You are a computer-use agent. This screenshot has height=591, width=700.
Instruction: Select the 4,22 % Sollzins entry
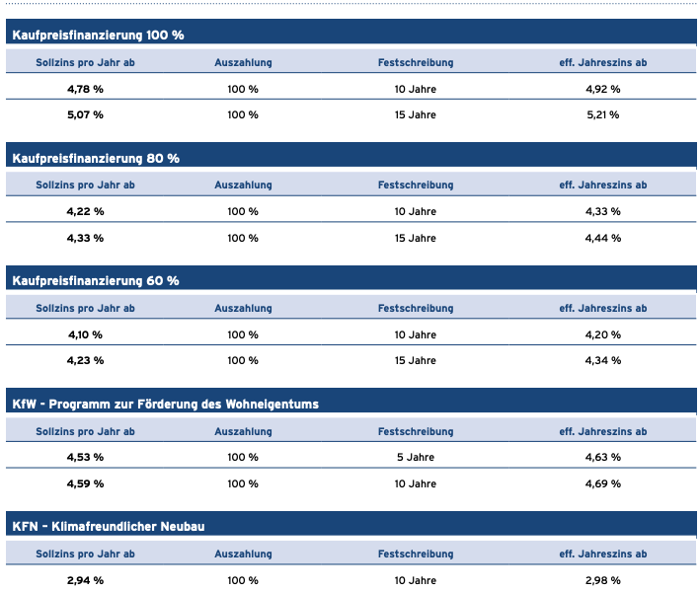(85, 211)
